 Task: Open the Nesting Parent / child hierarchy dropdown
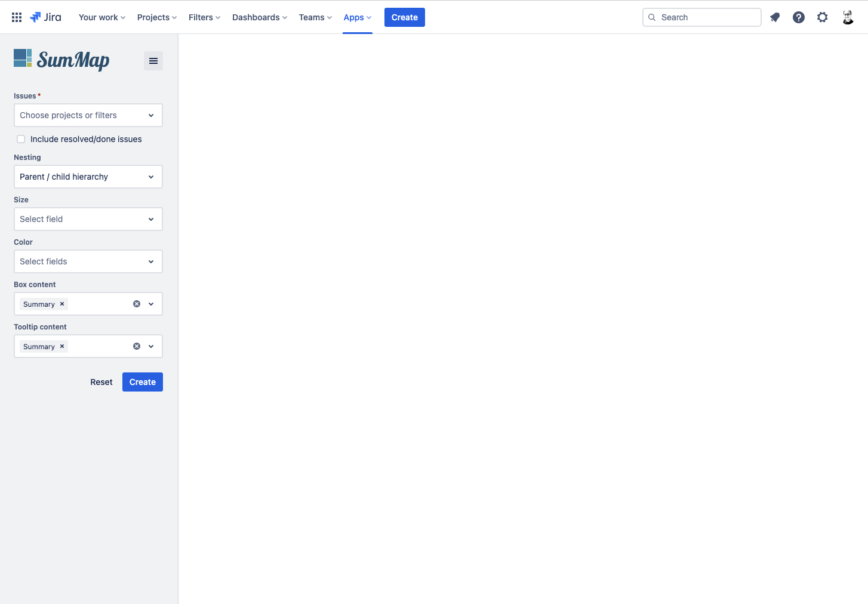coord(88,177)
